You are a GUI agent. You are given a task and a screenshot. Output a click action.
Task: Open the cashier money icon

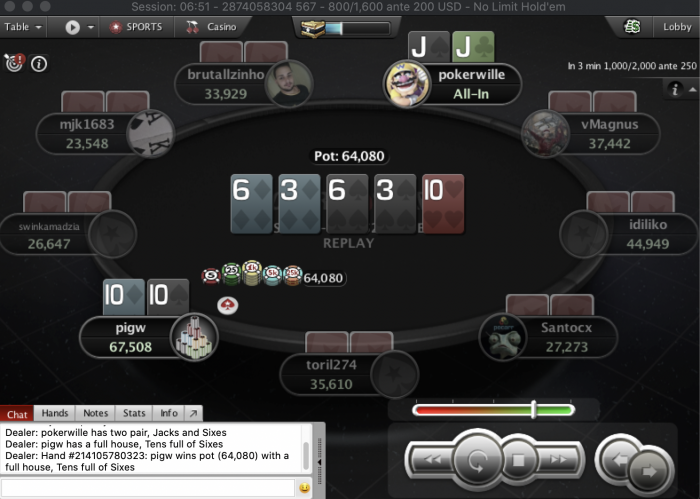[x=632, y=27]
